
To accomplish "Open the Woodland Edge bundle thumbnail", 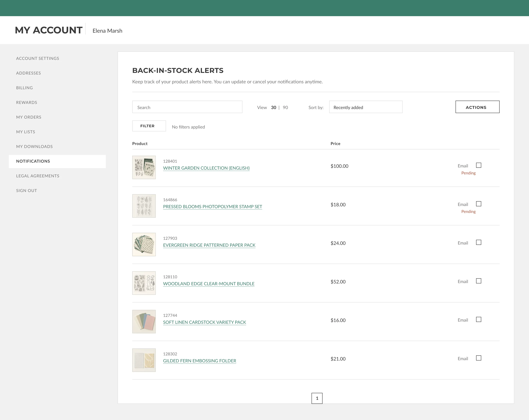I will pos(144,283).
